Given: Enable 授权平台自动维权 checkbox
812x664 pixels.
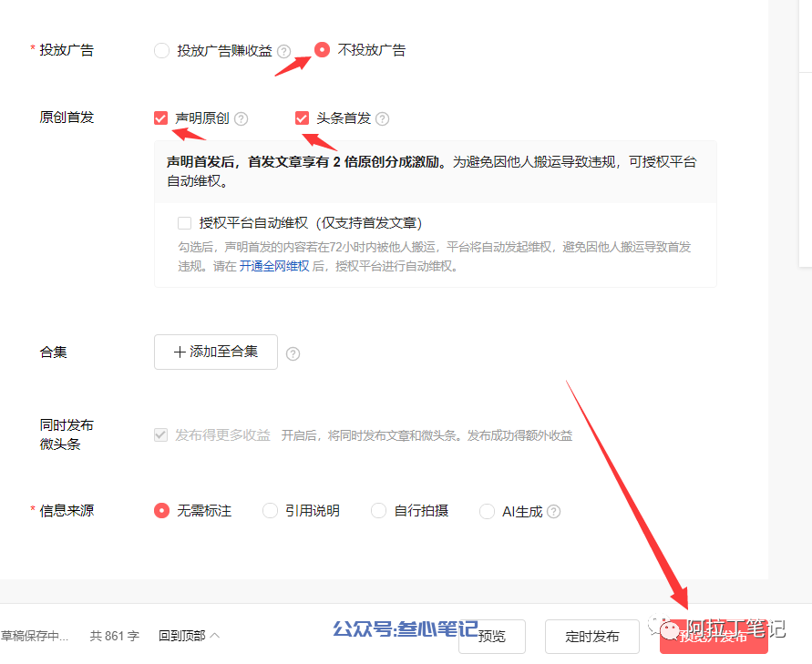Looking at the screenshot, I should point(185,223).
